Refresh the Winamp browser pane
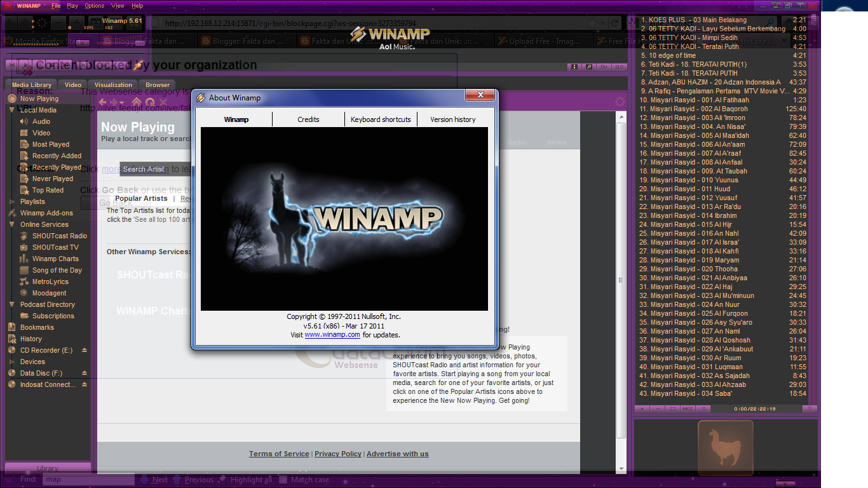The width and height of the screenshot is (868, 488). (150, 102)
